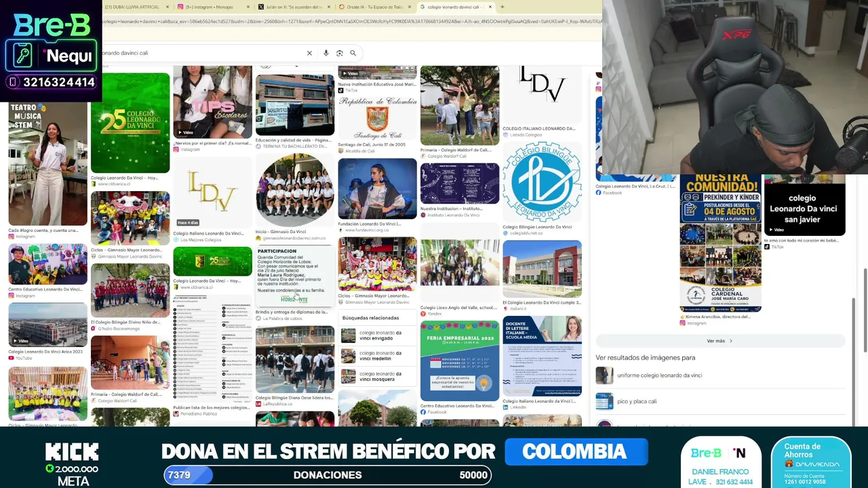Open the green 25 Colegio Leonardo Da Vinci image
The height and width of the screenshot is (488, 868).
click(x=130, y=123)
